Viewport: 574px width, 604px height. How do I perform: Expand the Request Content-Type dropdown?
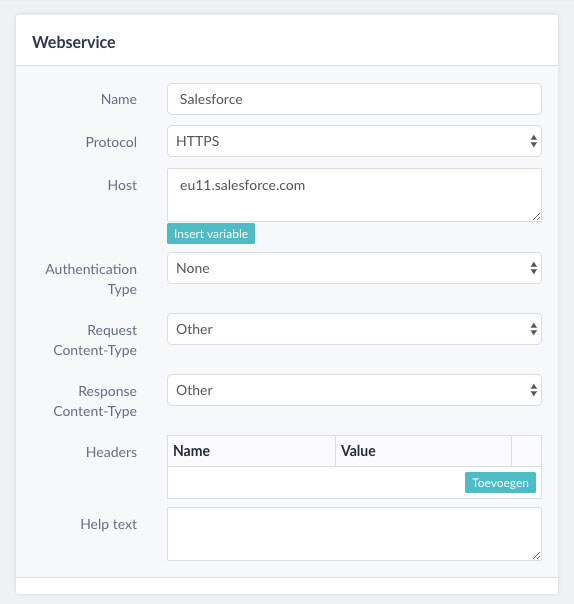point(354,329)
